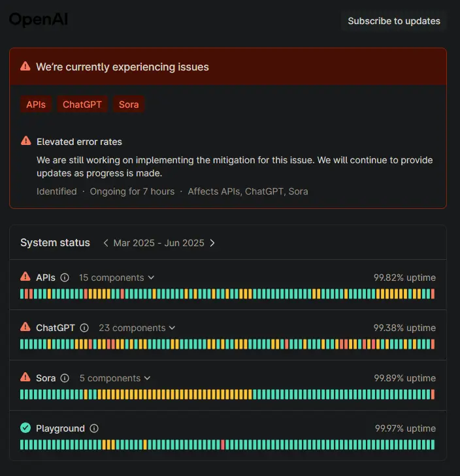Click the 'Identified' status label
Screen dimensions: 460x476
point(56,191)
